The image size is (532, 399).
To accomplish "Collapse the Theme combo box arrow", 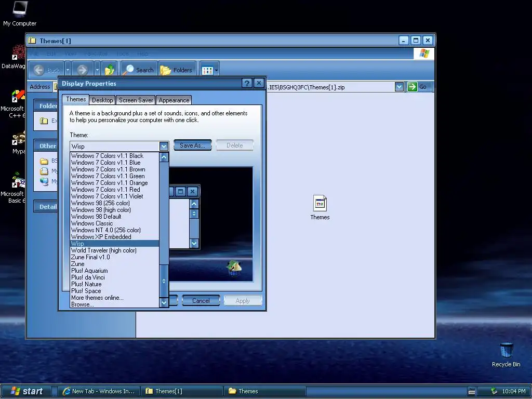I will point(164,146).
